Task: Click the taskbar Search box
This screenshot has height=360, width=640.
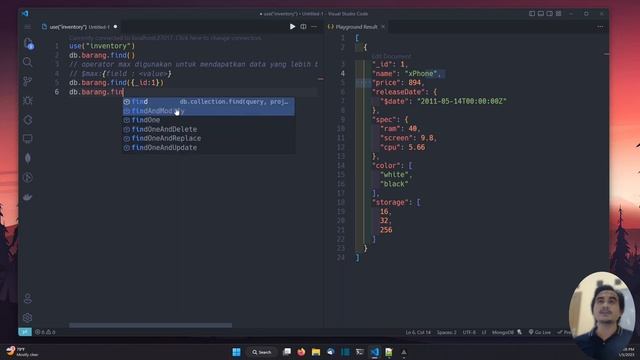Action: click(262, 352)
